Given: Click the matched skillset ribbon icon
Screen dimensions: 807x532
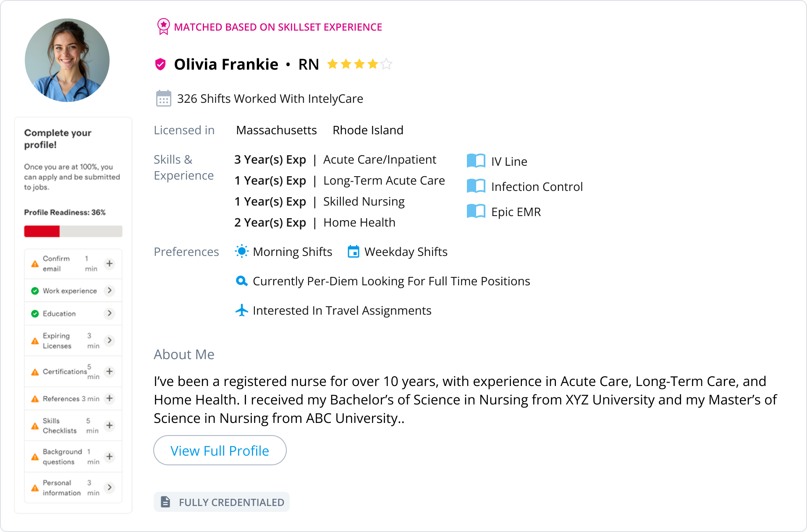Looking at the screenshot, I should click(x=163, y=26).
